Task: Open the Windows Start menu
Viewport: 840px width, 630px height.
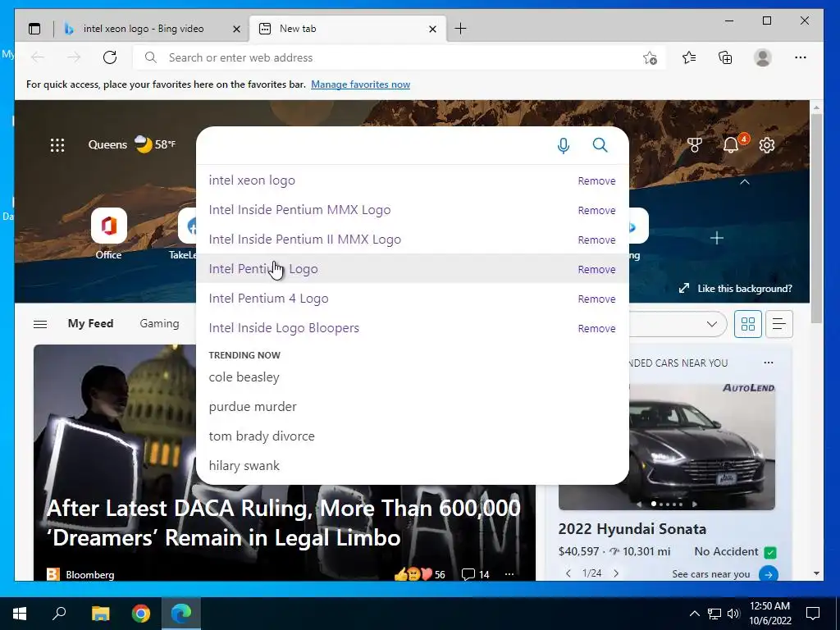Action: pyautogui.click(x=20, y=614)
